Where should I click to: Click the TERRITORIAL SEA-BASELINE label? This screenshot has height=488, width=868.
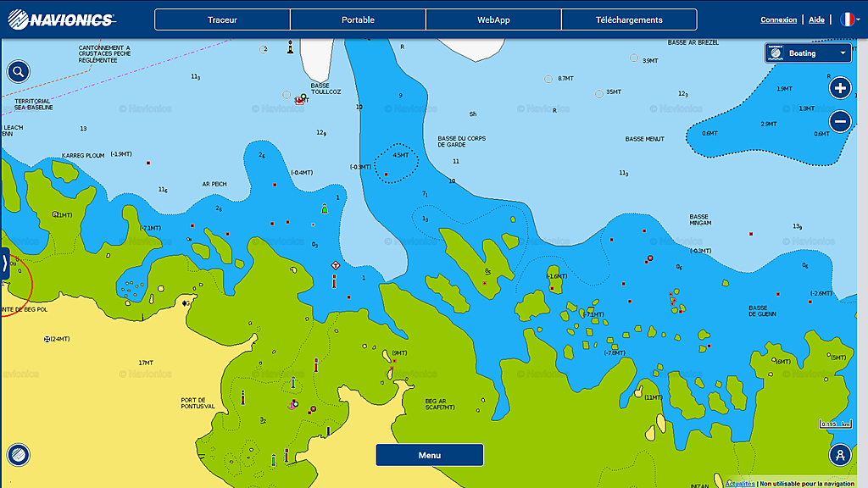(33, 104)
